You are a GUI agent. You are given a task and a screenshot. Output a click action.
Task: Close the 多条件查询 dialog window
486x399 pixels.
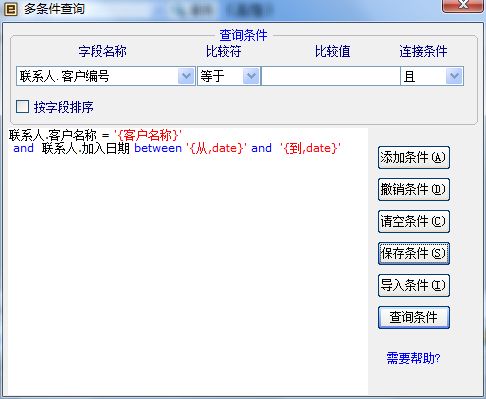click(x=463, y=5)
